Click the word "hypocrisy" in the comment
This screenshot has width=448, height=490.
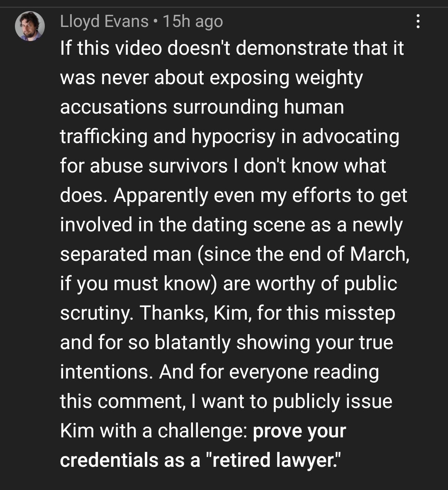(x=233, y=137)
